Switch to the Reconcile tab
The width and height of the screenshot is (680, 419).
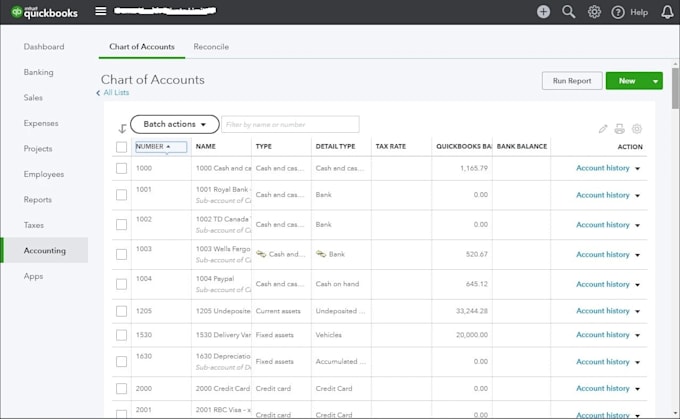[x=211, y=47]
